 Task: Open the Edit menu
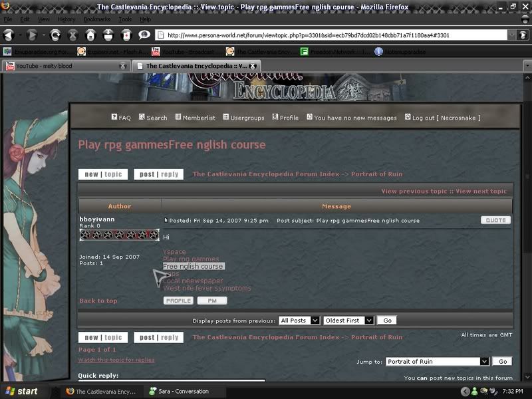[x=25, y=19]
